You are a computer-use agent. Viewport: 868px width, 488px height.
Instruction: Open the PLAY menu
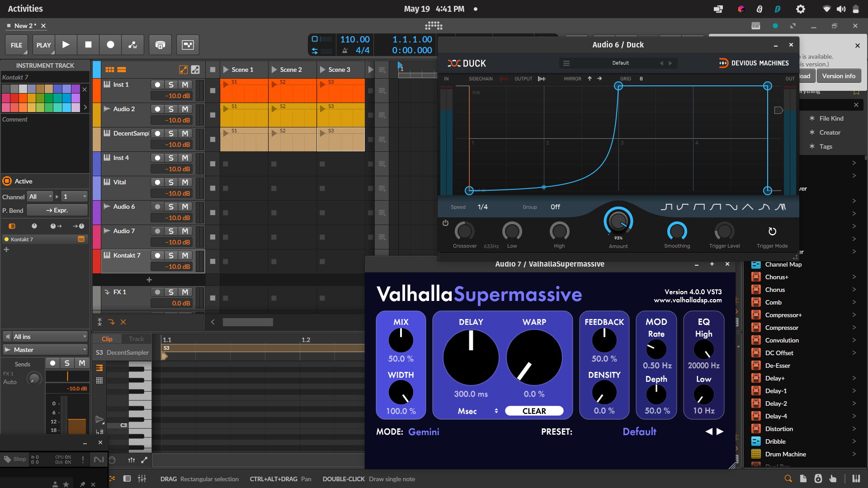coord(44,45)
